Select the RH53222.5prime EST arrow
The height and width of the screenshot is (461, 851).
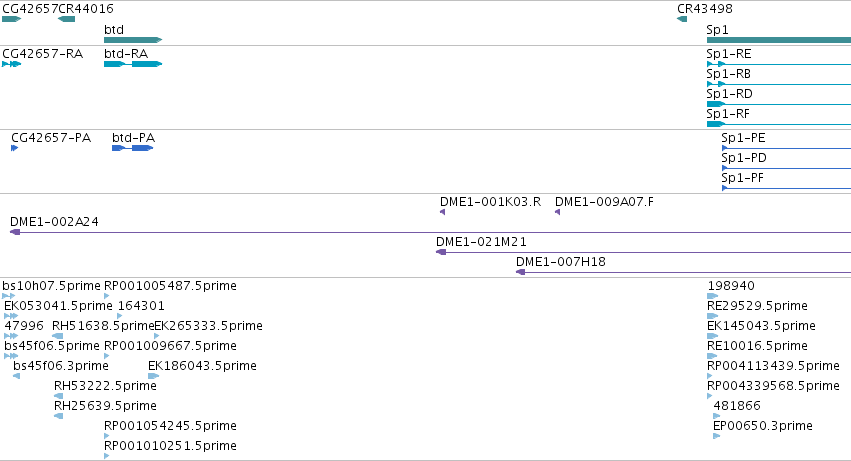coord(59,396)
